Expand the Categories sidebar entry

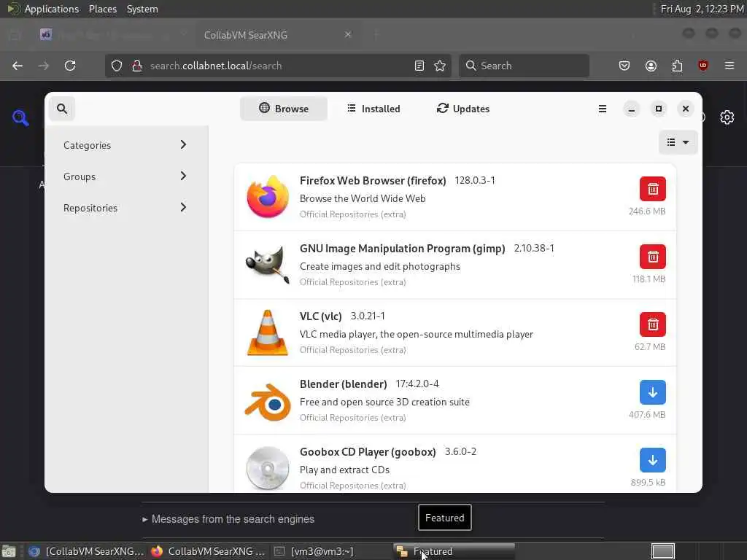point(126,145)
